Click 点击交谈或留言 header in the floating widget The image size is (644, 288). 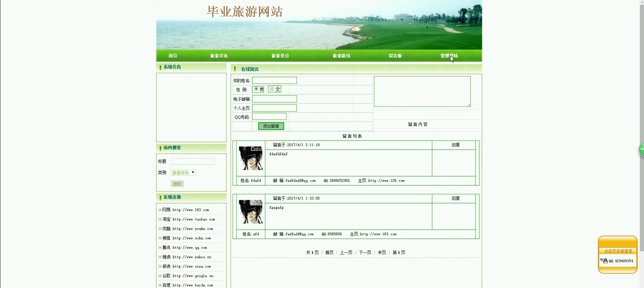click(x=618, y=251)
